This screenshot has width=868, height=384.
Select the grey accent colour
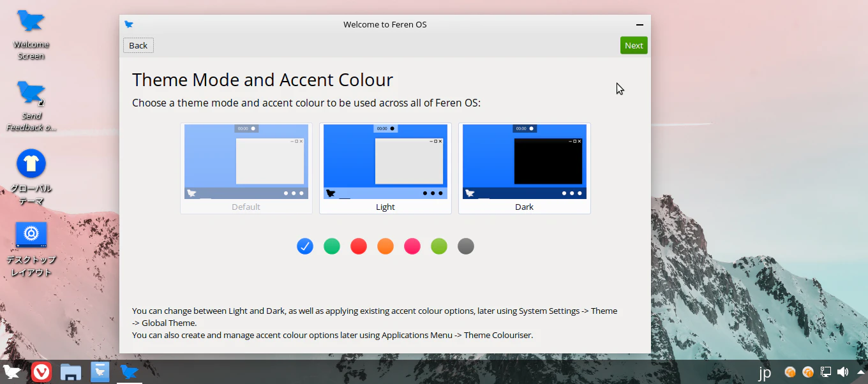pos(466,246)
